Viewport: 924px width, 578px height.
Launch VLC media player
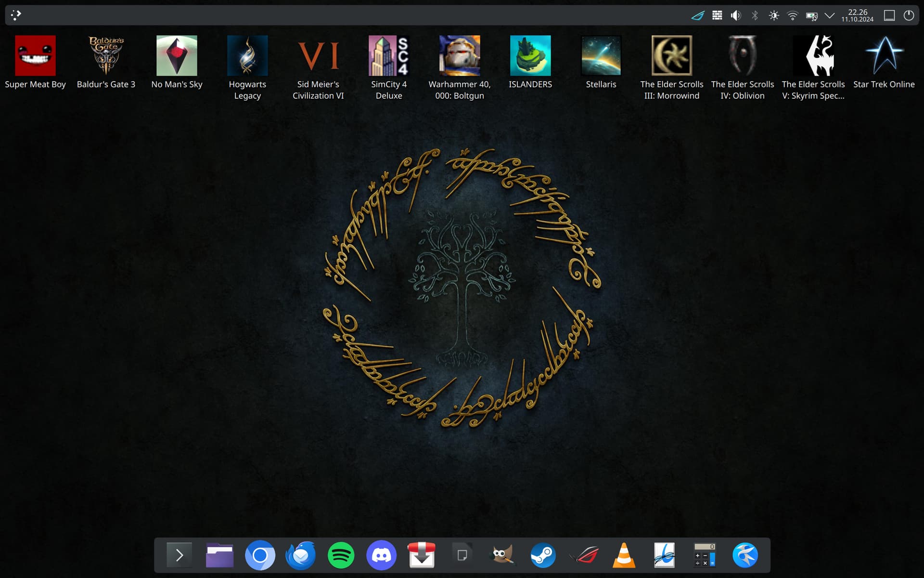624,555
